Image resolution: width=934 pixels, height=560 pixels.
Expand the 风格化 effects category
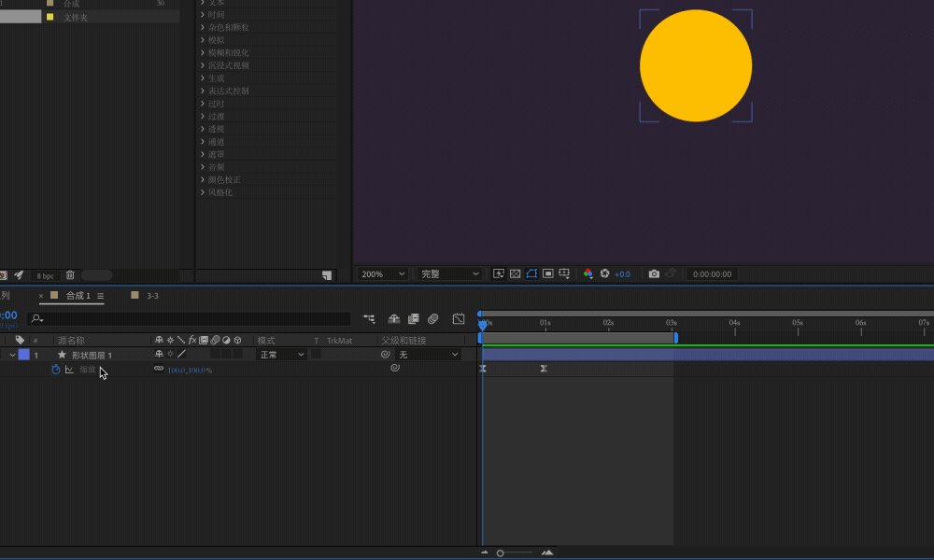pyautogui.click(x=203, y=192)
